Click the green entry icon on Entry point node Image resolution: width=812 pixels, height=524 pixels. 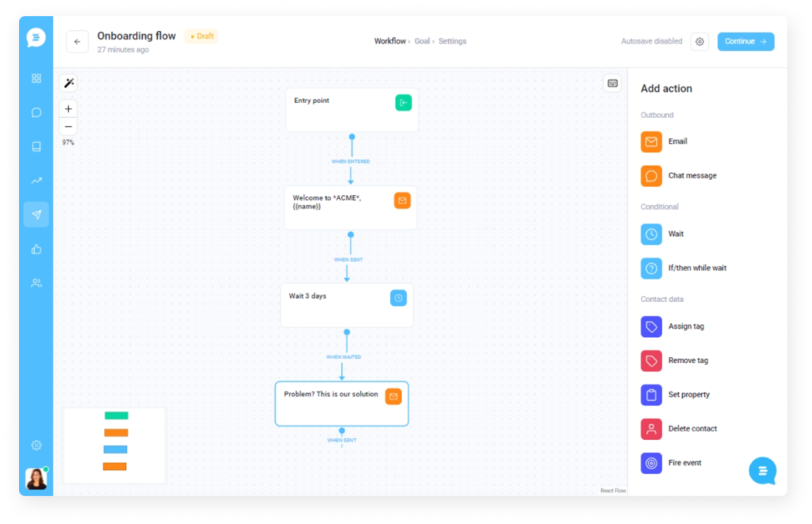point(404,102)
